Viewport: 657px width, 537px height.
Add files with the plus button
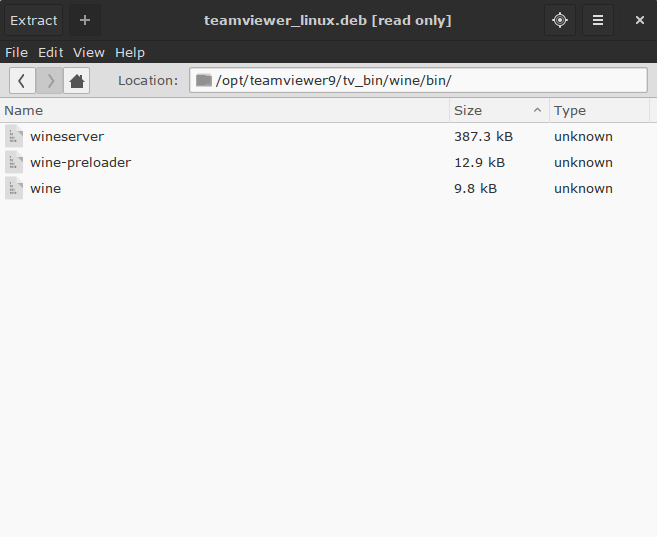[85, 20]
